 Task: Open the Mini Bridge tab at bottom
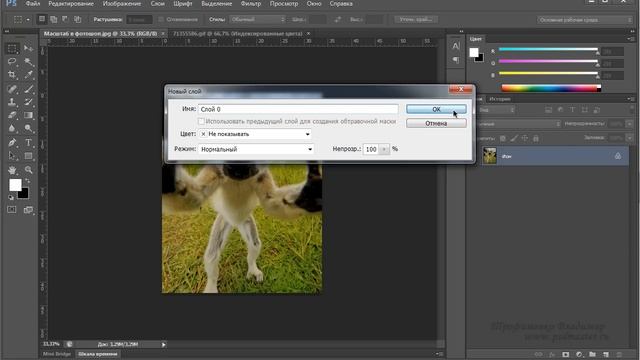[x=57, y=354]
